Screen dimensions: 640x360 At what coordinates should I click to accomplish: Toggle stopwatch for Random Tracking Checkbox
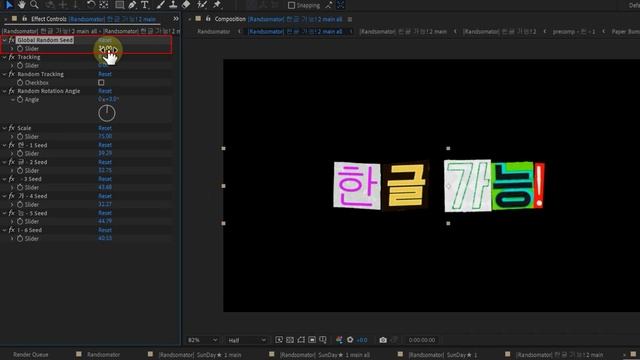(20, 82)
